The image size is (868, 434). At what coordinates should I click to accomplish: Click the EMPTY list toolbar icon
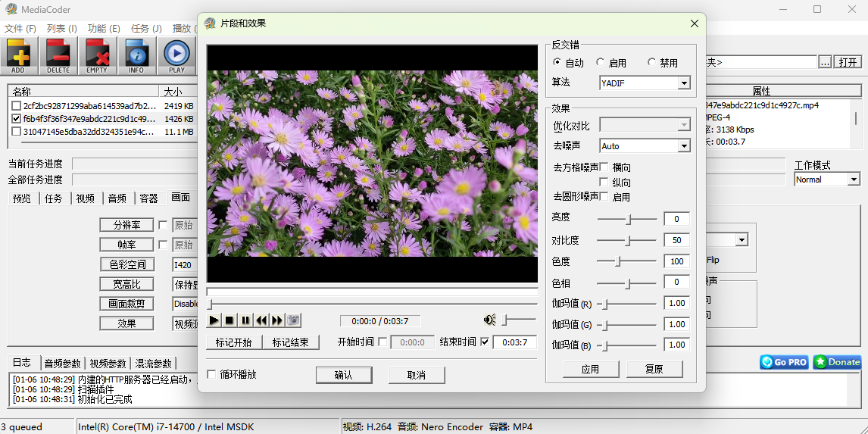click(x=97, y=56)
